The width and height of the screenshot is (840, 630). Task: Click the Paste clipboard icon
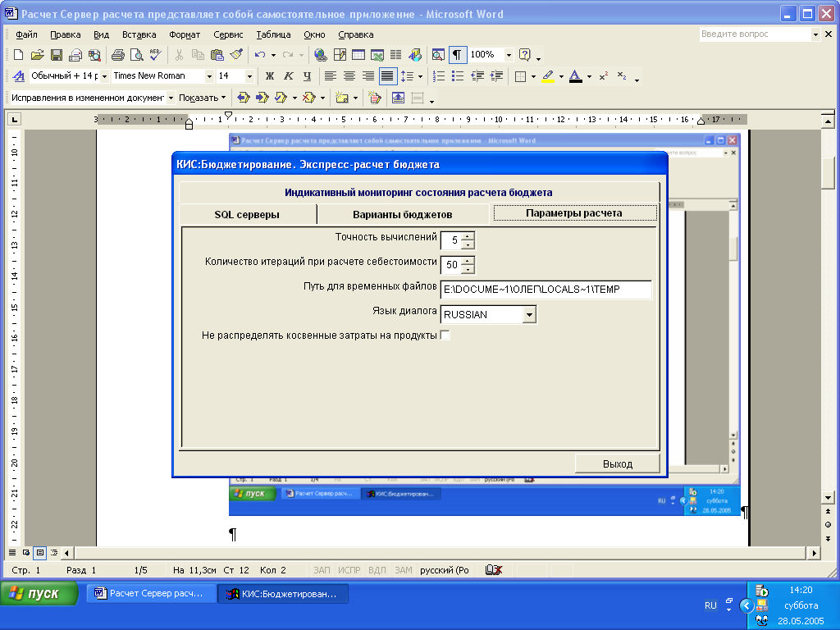click(x=217, y=55)
